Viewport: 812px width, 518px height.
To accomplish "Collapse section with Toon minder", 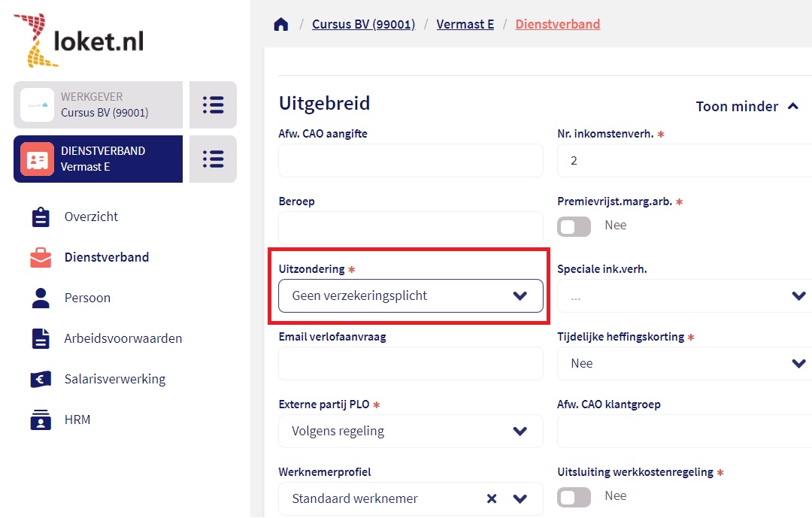I will [x=747, y=107].
